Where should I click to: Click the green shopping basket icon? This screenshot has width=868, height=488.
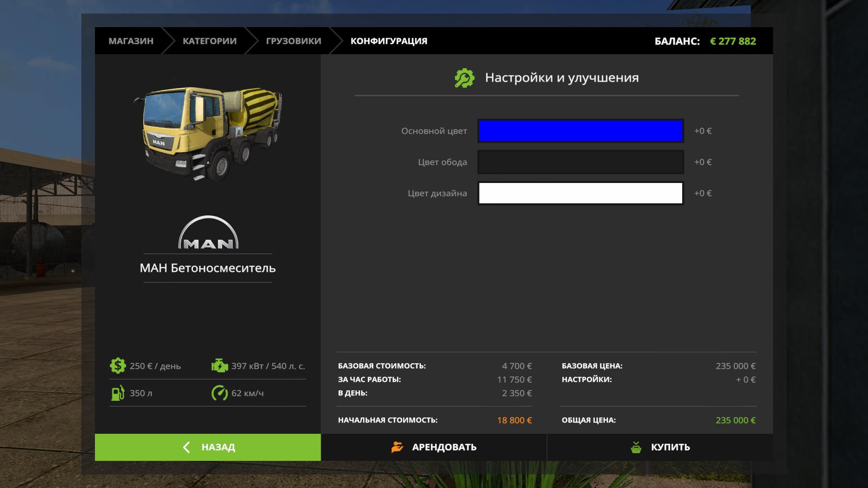click(x=636, y=447)
